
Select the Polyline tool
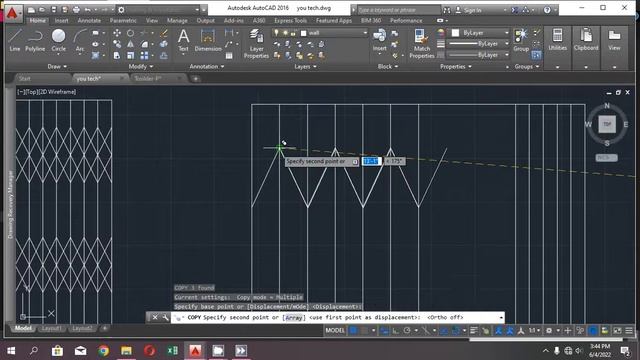pos(35,40)
